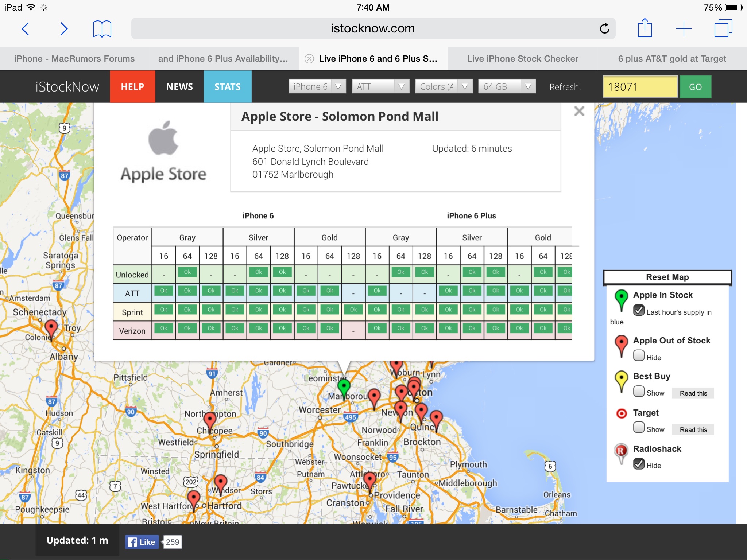Click Ok for Unlocked iPhone 6 Gray 64
This screenshot has height=560, width=747.
coord(187,272)
